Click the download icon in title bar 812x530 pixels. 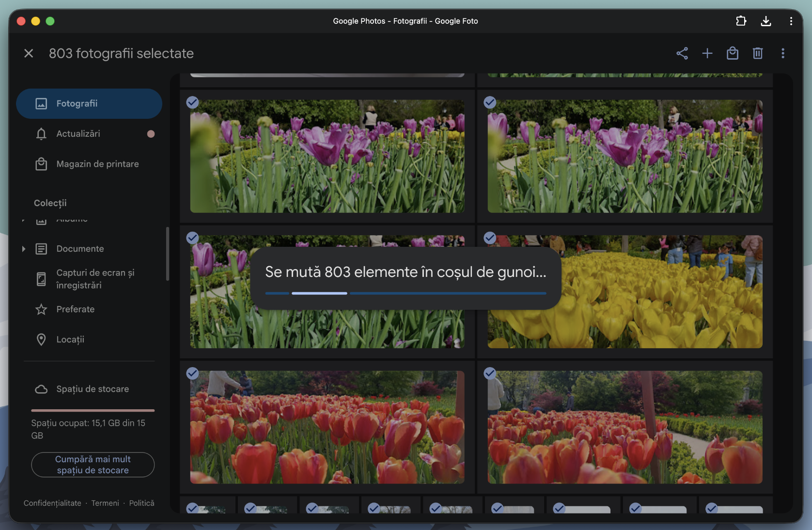coord(766,21)
